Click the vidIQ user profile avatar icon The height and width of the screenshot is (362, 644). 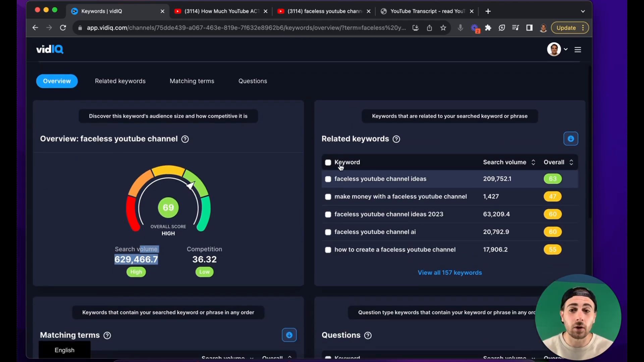point(554,49)
